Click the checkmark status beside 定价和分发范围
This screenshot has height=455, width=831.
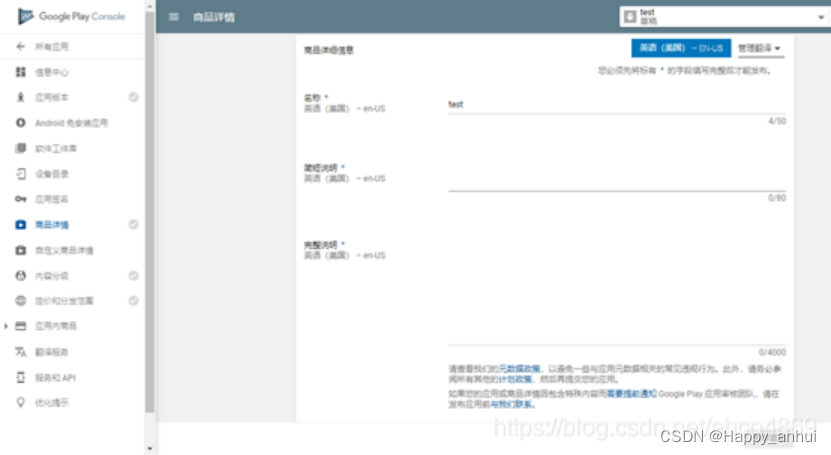[x=134, y=300]
